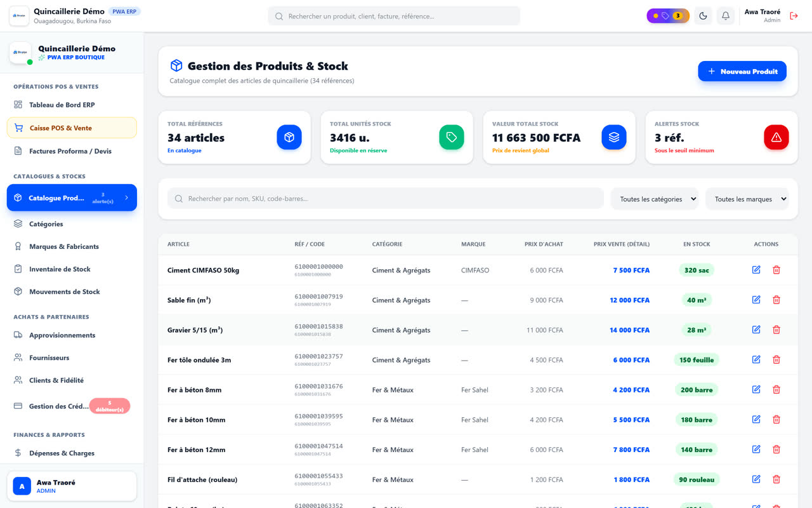Click the 150 feuille stock badge

point(697,360)
